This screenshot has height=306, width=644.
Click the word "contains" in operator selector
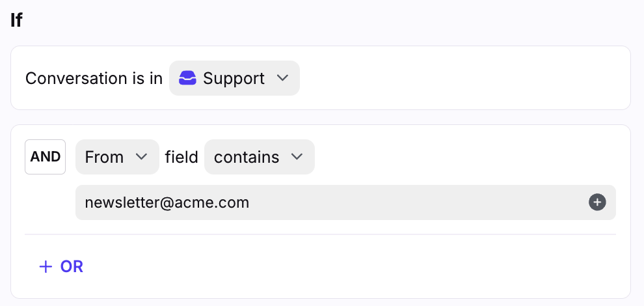pyautogui.click(x=247, y=157)
